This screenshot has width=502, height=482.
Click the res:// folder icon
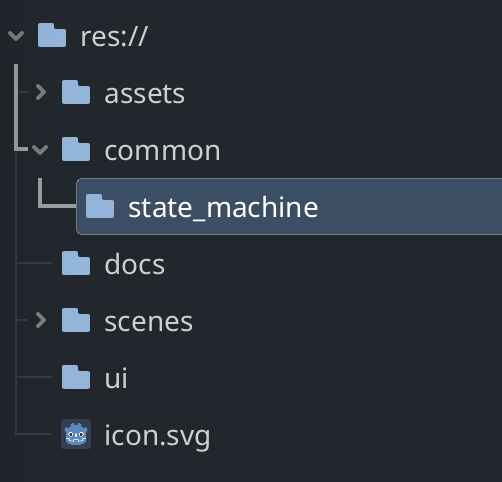(52, 35)
